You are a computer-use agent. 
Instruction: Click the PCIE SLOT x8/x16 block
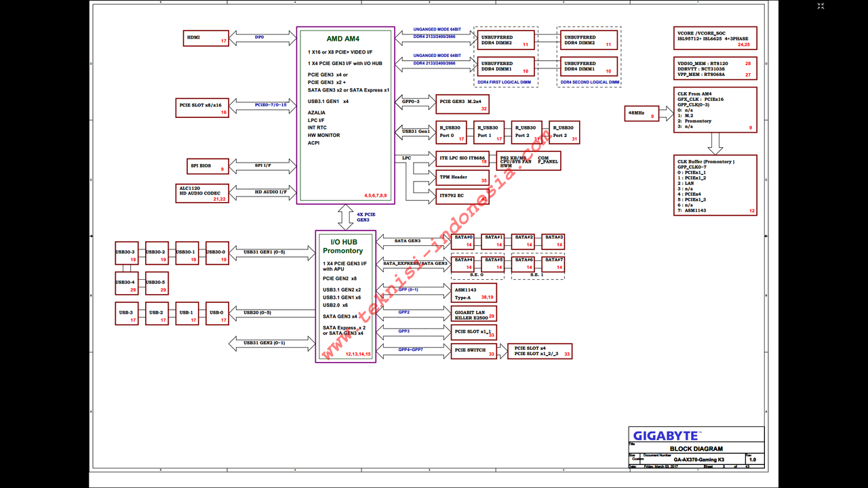point(202,108)
